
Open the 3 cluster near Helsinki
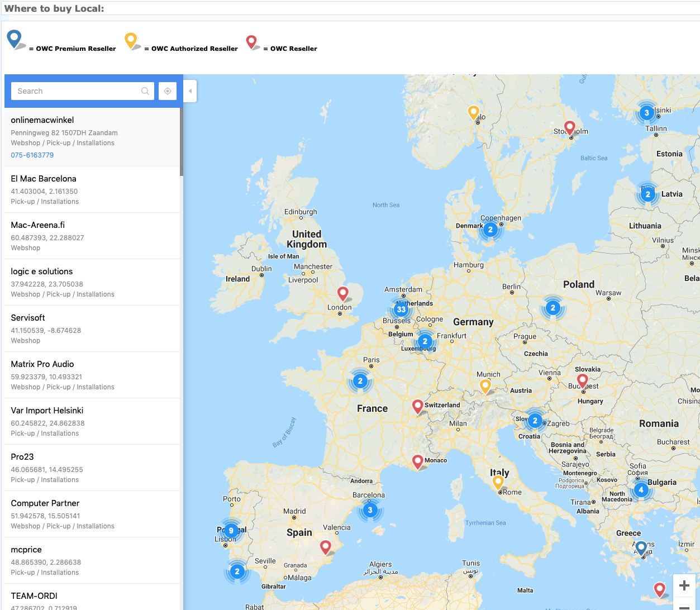click(x=647, y=113)
